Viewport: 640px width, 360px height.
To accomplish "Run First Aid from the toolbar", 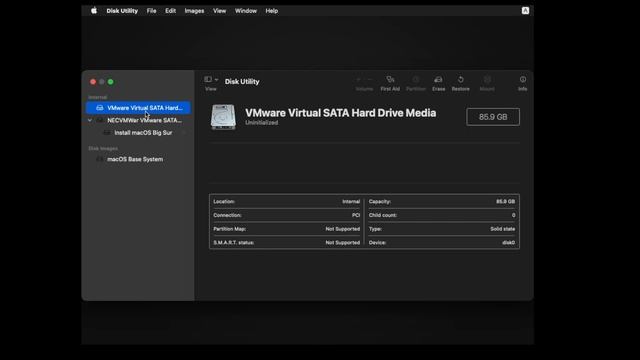I will (390, 83).
